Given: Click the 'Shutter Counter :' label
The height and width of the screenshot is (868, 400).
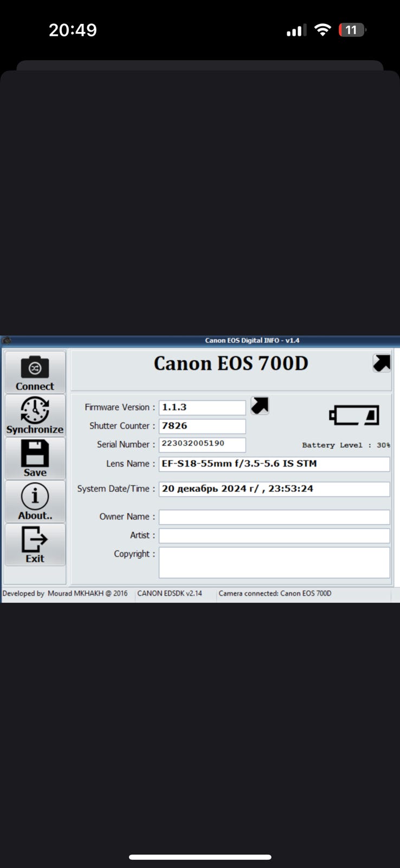Looking at the screenshot, I should click(x=122, y=426).
